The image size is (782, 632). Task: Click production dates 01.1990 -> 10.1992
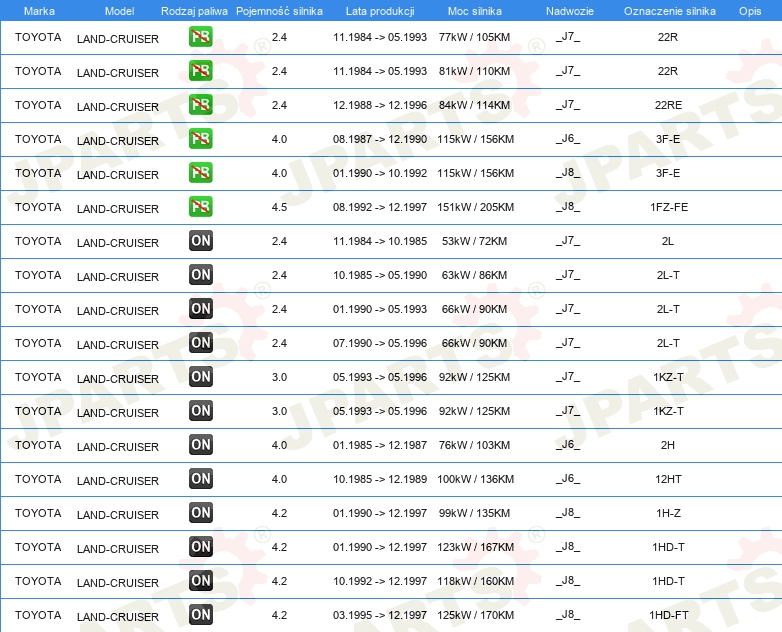pos(380,173)
